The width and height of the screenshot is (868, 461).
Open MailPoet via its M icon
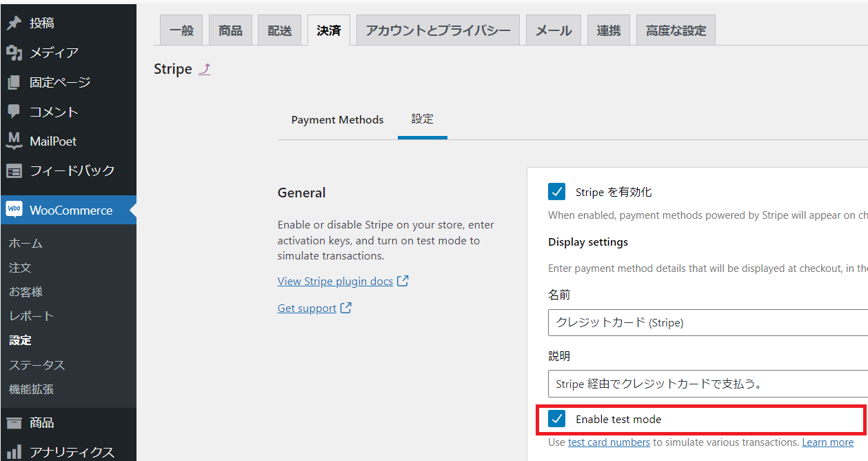point(14,141)
